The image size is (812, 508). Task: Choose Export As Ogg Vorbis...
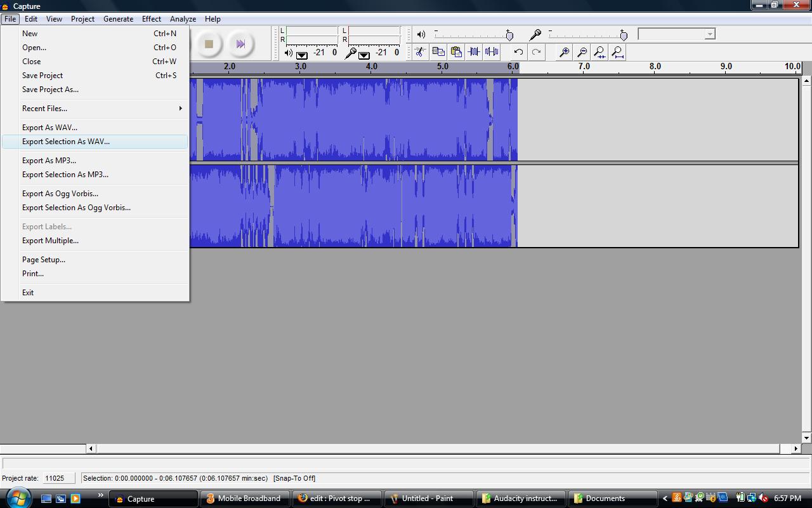click(95, 194)
